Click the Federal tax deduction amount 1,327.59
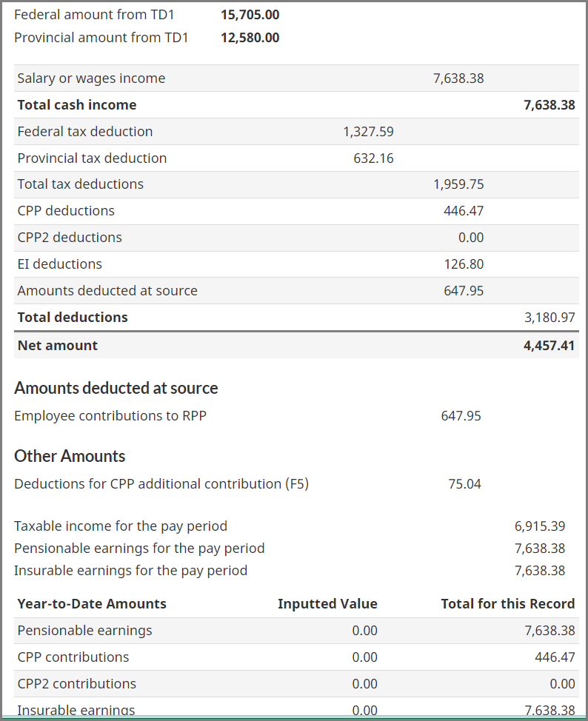Screen dimensions: 588x721 click(368, 132)
